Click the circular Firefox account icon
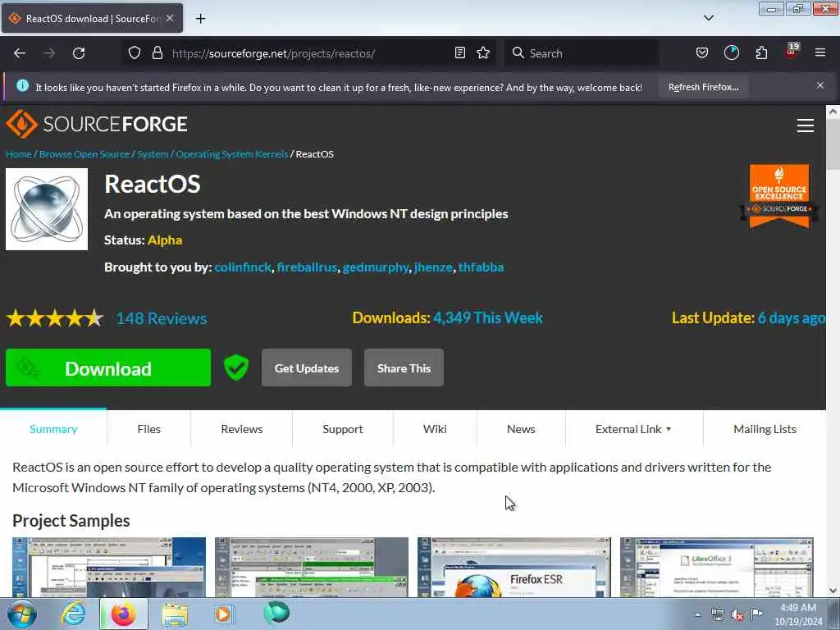 pos(731,52)
